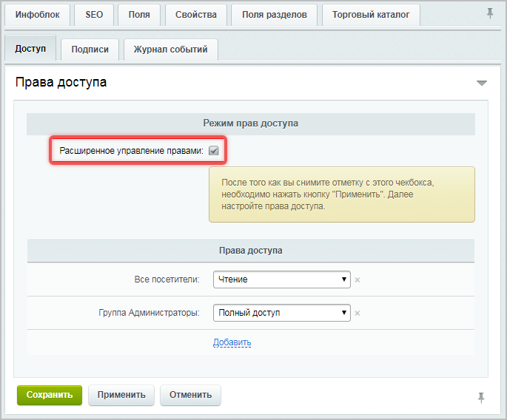Open the Подписи subtab

(90, 50)
